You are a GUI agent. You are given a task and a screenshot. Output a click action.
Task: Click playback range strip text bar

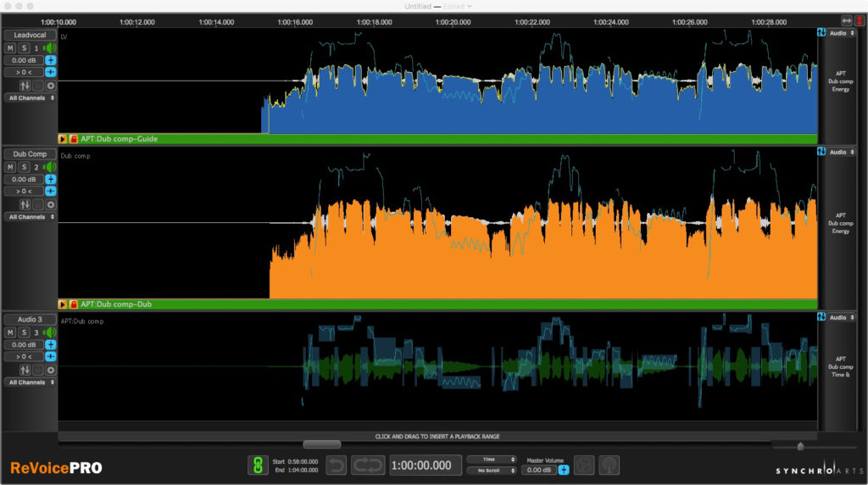tap(437, 437)
